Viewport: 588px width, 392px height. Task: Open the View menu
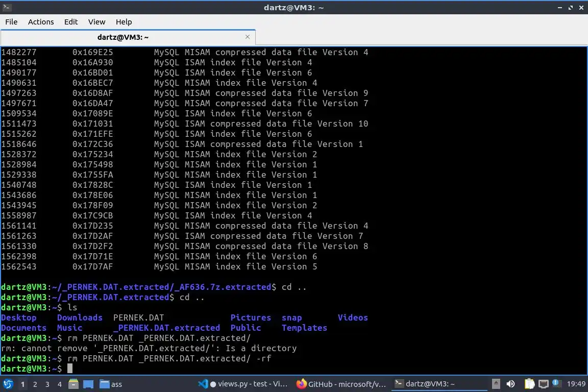[97, 22]
